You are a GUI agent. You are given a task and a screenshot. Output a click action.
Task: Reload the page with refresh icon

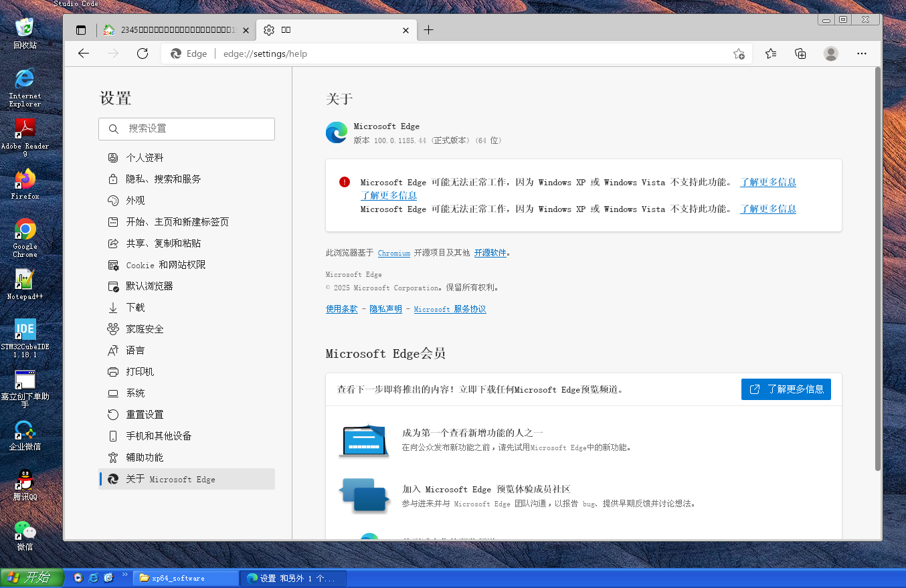click(x=143, y=54)
